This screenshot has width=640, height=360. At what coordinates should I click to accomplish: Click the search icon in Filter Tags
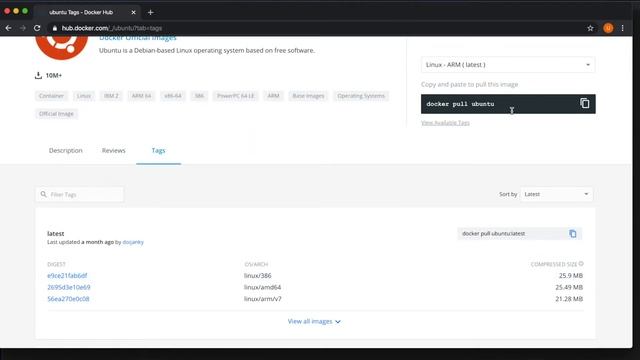(x=44, y=194)
